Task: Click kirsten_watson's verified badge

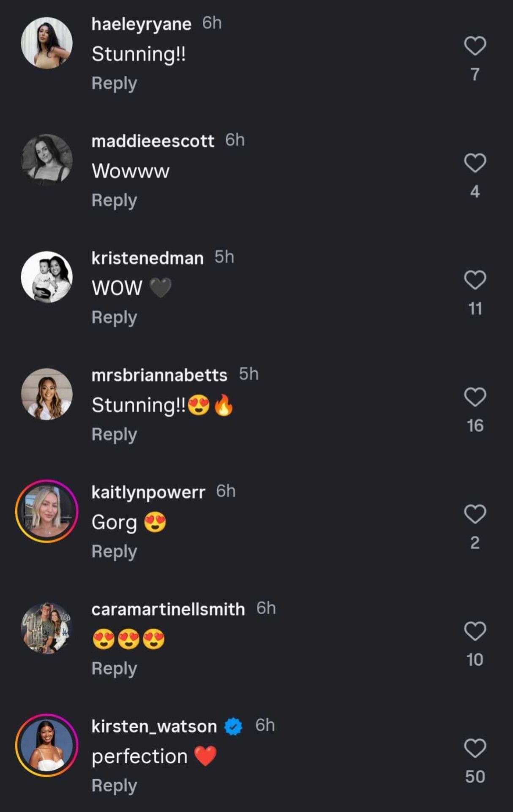Action: point(233,727)
